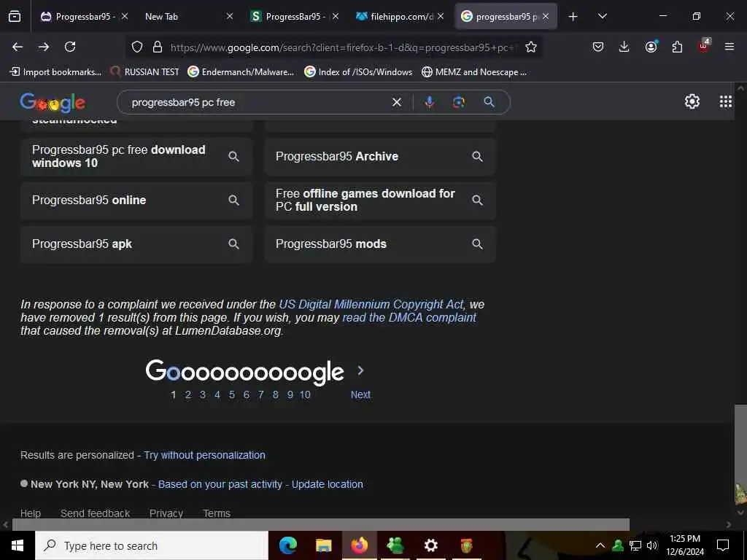Click the address bar URL

coord(343,47)
